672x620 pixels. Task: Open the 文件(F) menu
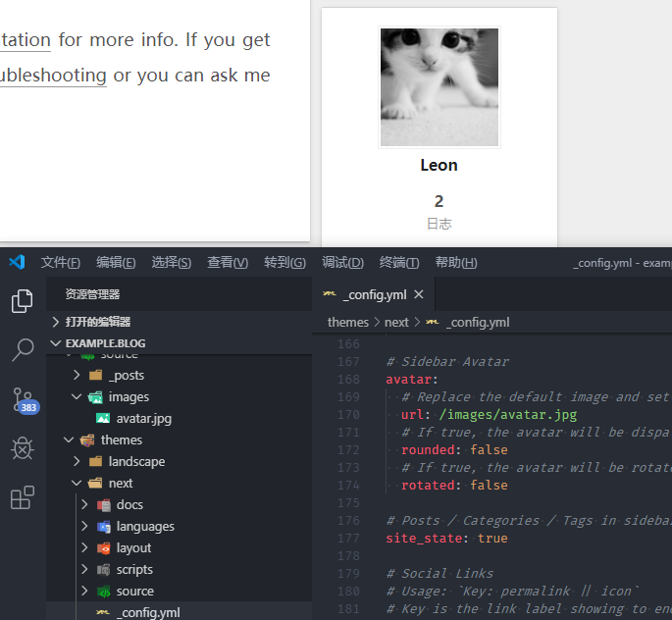tap(60, 262)
